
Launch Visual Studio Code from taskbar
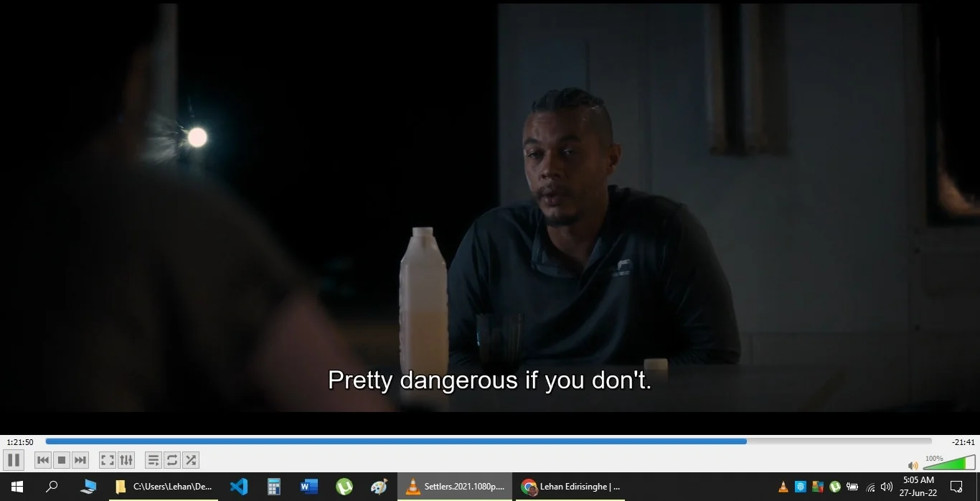(x=239, y=487)
